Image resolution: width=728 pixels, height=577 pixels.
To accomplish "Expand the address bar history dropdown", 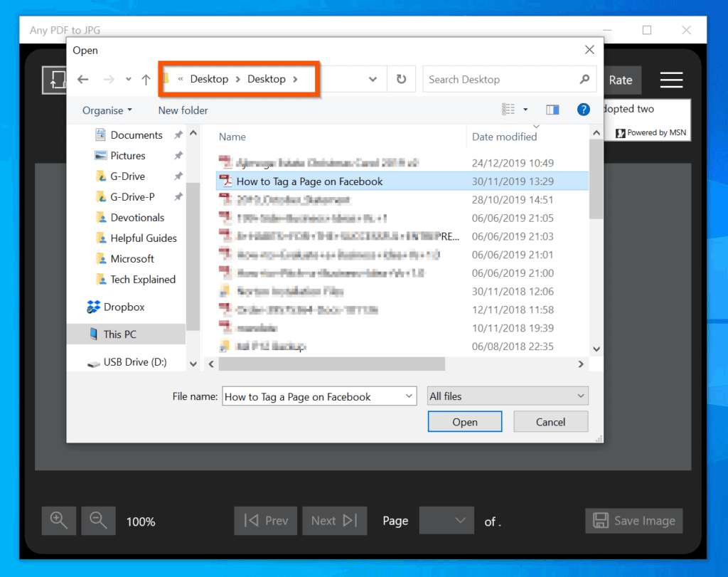I will (x=373, y=80).
